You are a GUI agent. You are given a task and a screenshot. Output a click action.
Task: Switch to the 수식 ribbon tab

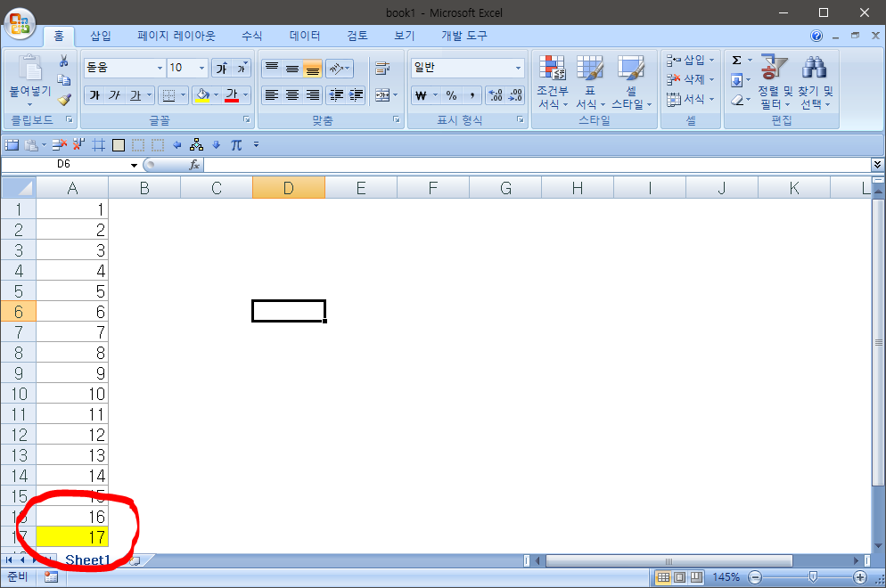(x=251, y=37)
